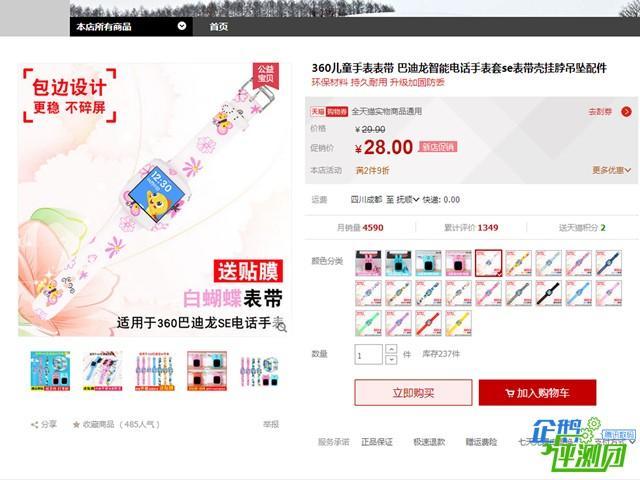640x480 pixels.
Task: Open the thumbnail with four bunny cases grid
Action: 207,371
